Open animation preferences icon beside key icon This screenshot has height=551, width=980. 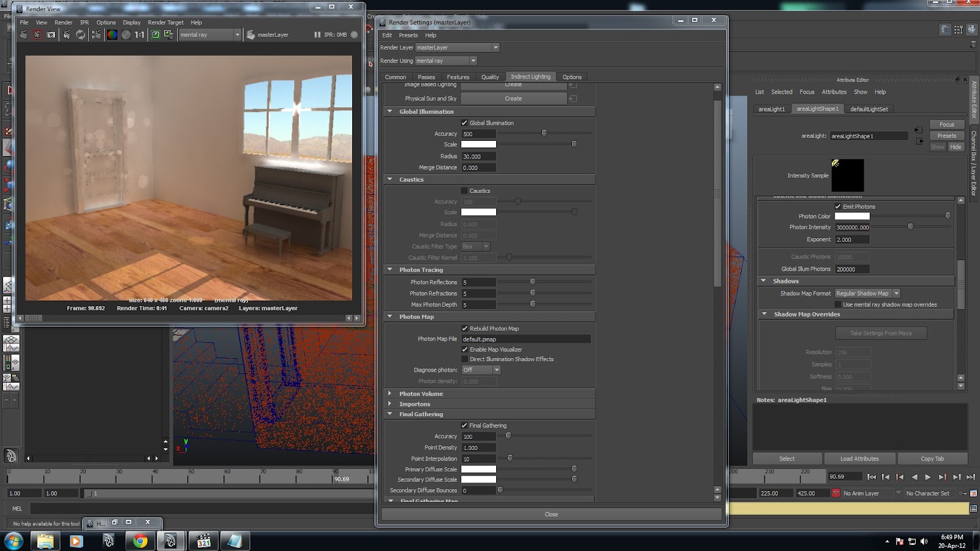click(973, 493)
